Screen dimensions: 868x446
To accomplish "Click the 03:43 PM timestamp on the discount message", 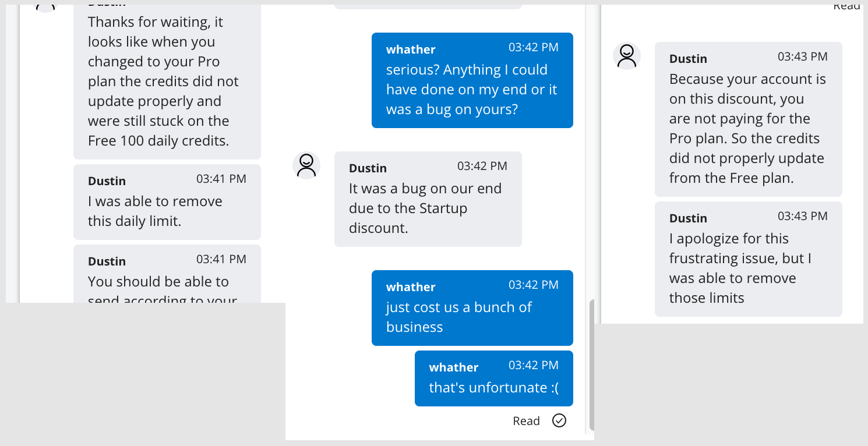I will 802,56.
